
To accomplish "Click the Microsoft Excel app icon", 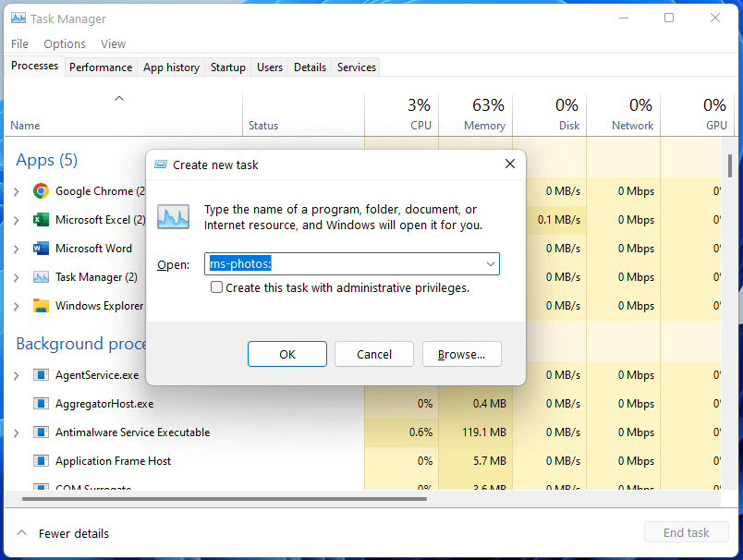I will (x=41, y=220).
